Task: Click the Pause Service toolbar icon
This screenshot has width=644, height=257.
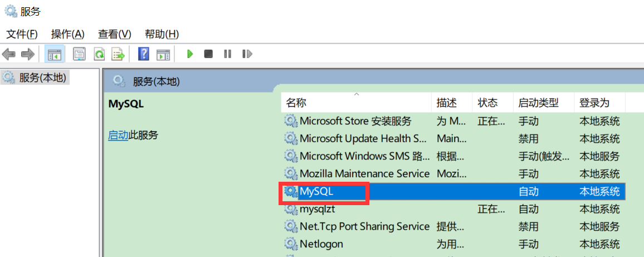Action: 227,54
